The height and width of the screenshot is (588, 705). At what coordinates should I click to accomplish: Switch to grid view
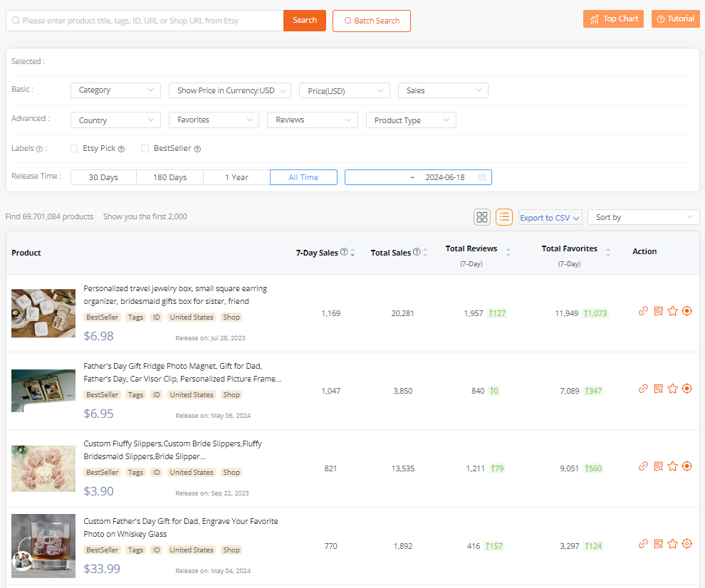482,217
